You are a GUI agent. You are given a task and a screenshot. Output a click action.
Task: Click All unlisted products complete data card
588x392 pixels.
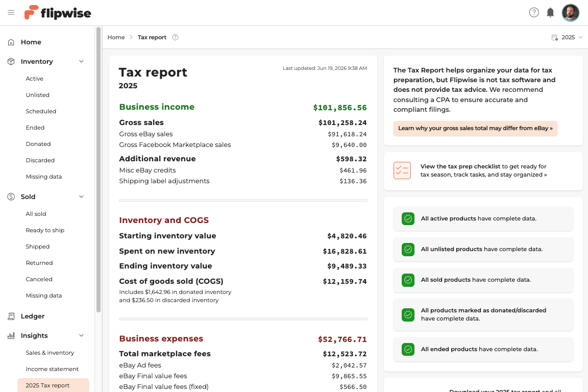[x=483, y=250]
